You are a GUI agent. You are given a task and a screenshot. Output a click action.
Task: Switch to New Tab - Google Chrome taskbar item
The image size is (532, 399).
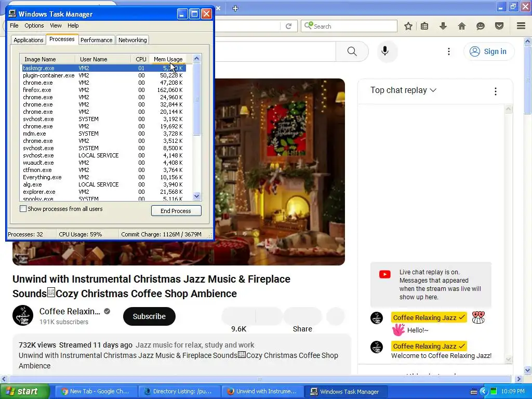pos(96,391)
